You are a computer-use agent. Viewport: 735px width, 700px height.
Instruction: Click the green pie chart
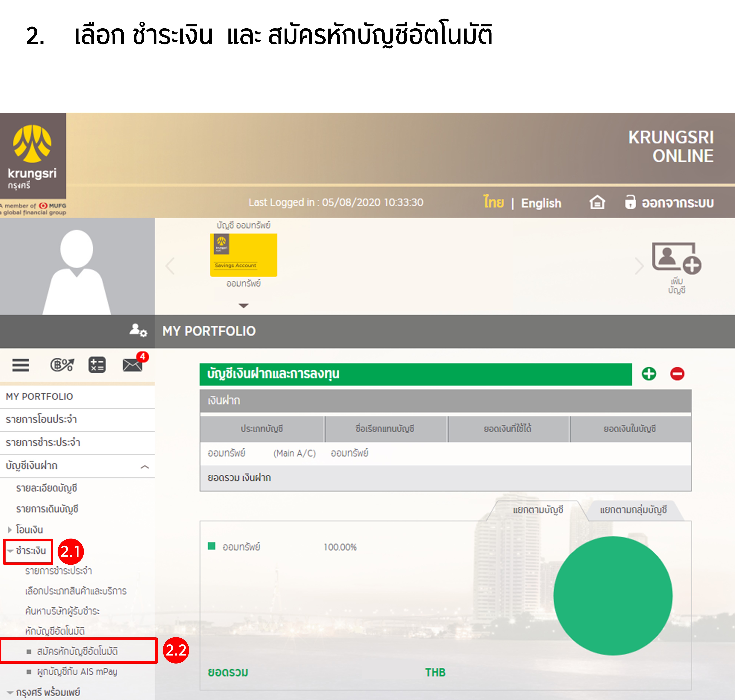click(613, 596)
